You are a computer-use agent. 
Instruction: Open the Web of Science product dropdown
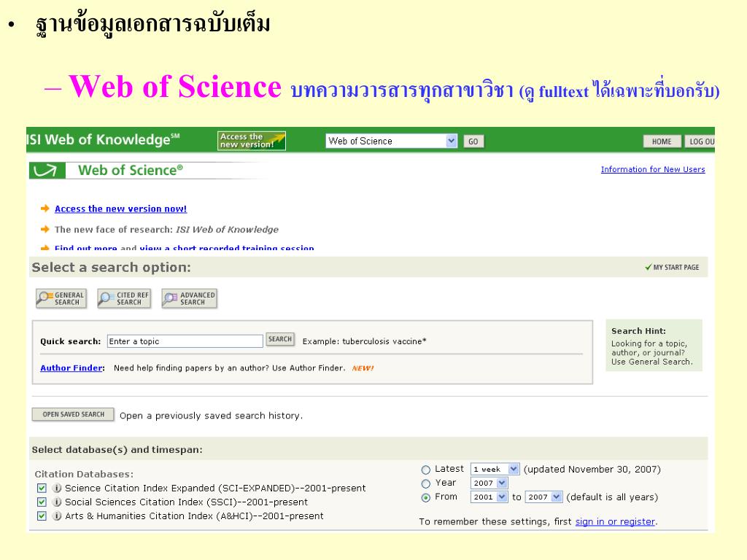coord(392,141)
